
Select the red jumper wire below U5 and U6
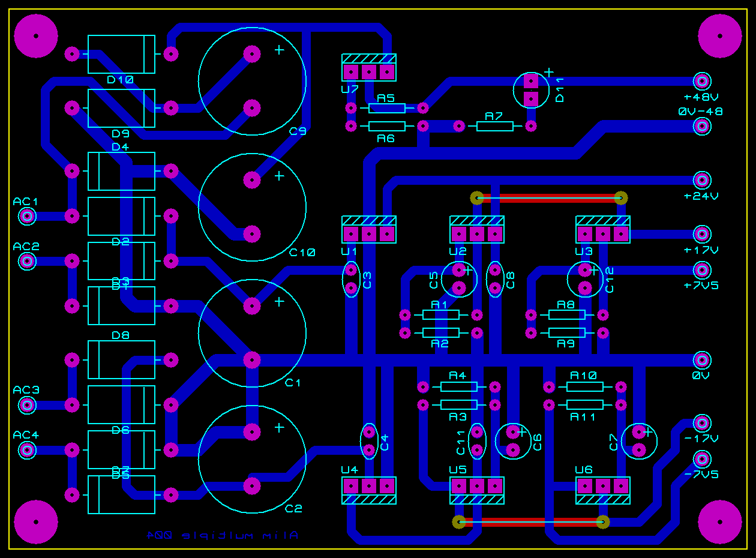pos(531,522)
